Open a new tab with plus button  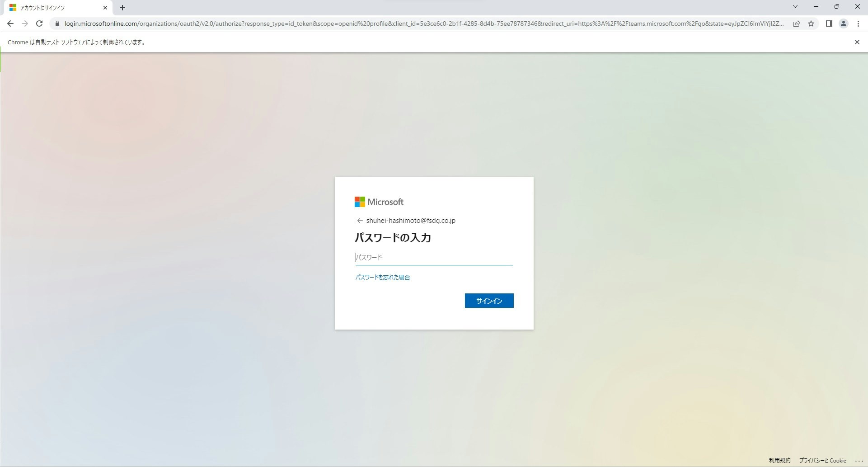[122, 8]
